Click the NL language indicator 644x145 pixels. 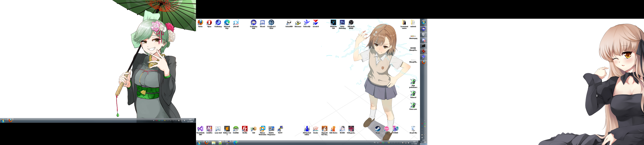375,143
